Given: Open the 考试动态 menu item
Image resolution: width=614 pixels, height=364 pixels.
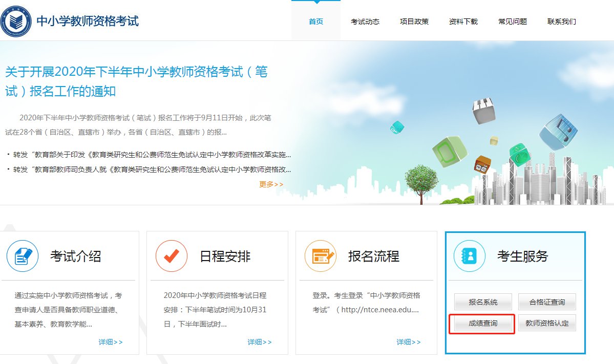Looking at the screenshot, I should pyautogui.click(x=365, y=22).
